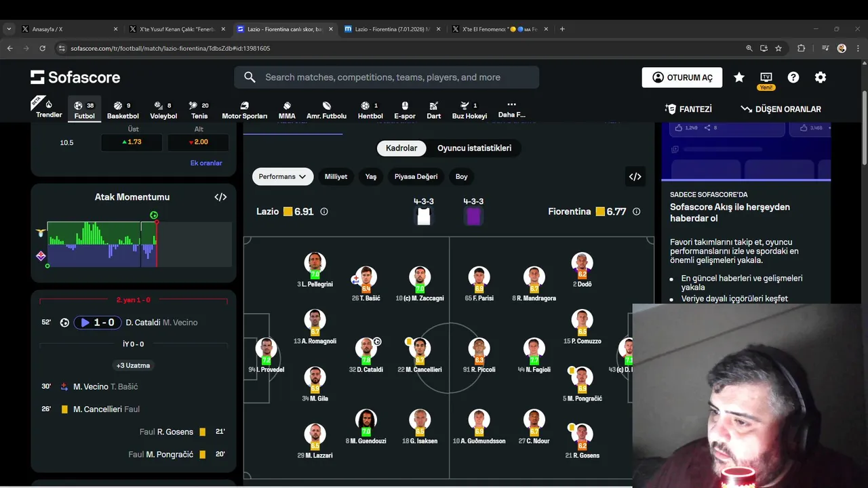
Task: Open Sofascore settings gear
Action: (821, 77)
